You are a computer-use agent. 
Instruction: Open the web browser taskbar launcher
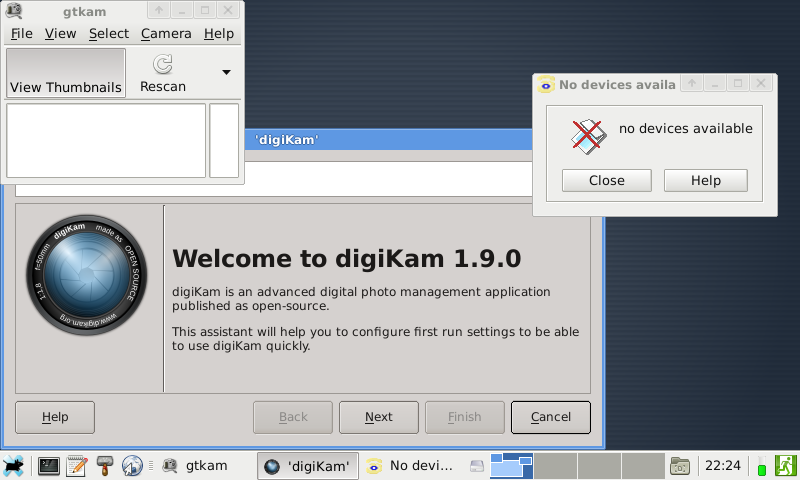tap(132, 465)
